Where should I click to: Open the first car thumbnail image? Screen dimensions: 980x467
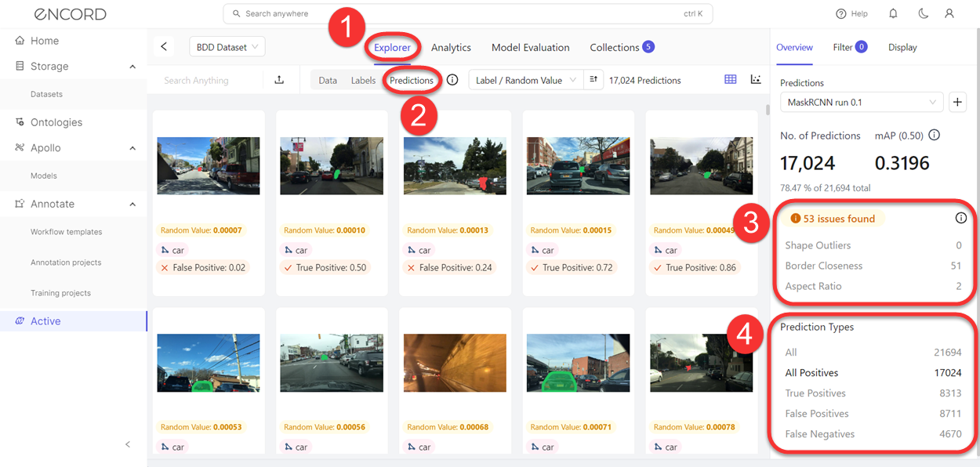click(x=209, y=166)
